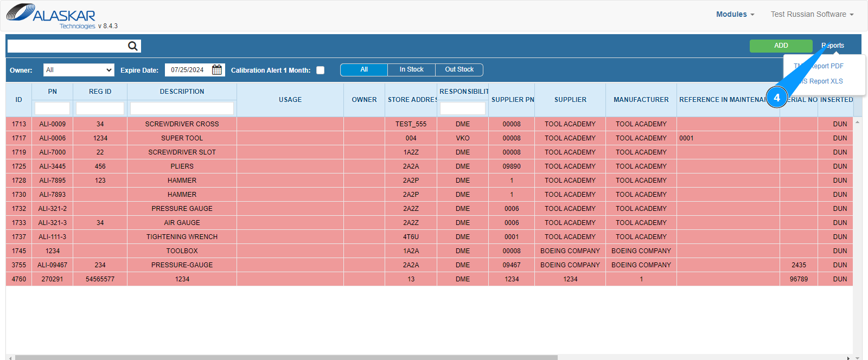This screenshot has height=360, width=868.
Task: Toggle Calibration Alert 1 Month checkbox
Action: coord(321,70)
